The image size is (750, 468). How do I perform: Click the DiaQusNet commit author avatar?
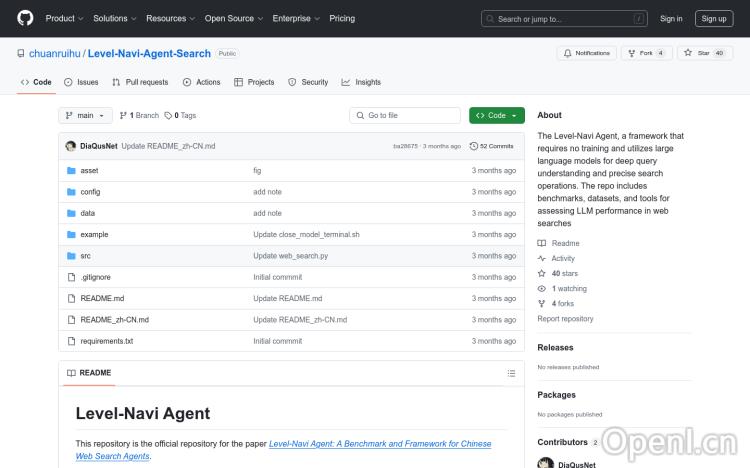[x=71, y=146]
